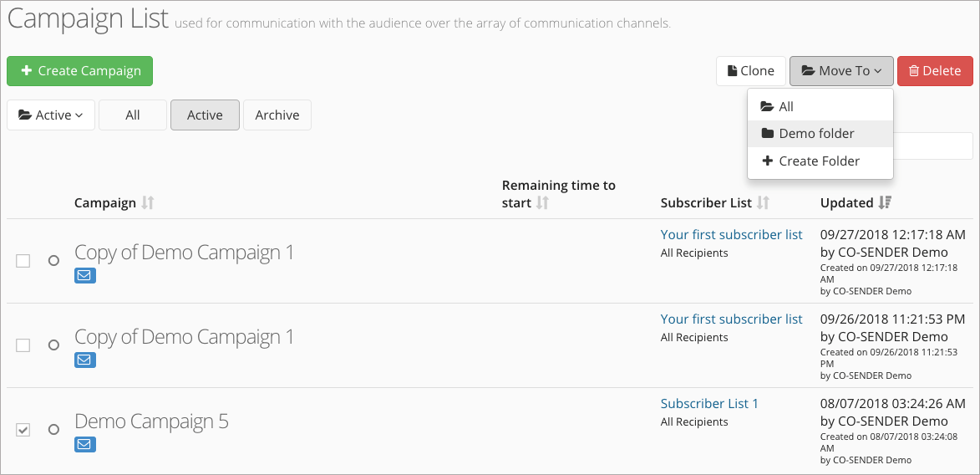Sort by Remaining time to start arrows

tap(542, 202)
